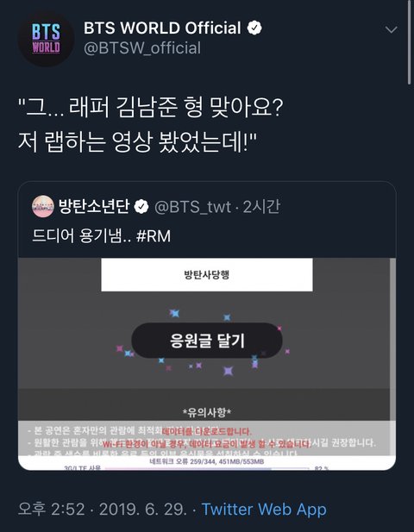Screen dimensions: 414x532
Task: Open the @BTSW_official handle
Action: tap(142, 47)
